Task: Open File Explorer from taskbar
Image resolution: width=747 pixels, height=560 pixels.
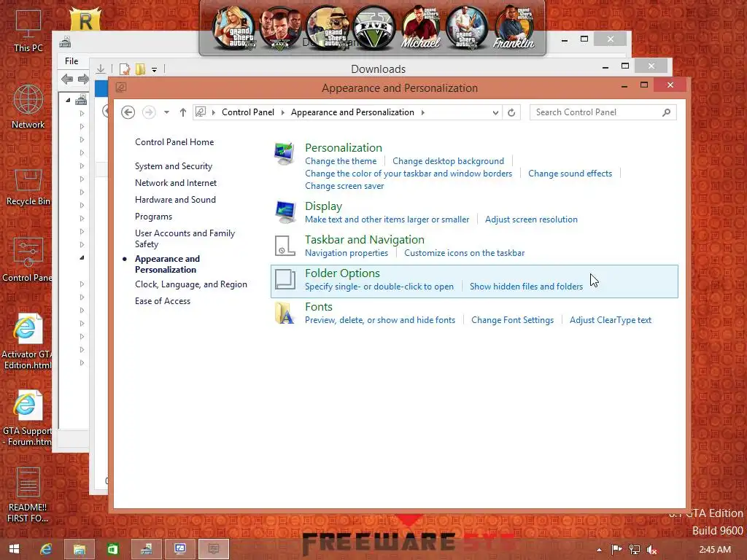Action: coord(79,549)
